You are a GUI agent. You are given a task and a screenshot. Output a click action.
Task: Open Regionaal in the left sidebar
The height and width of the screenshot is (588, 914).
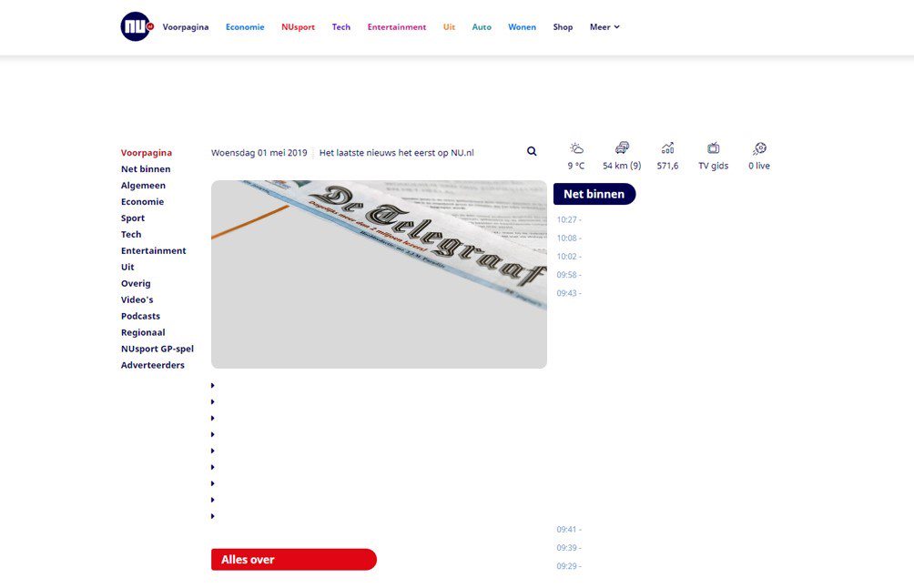[x=143, y=332]
